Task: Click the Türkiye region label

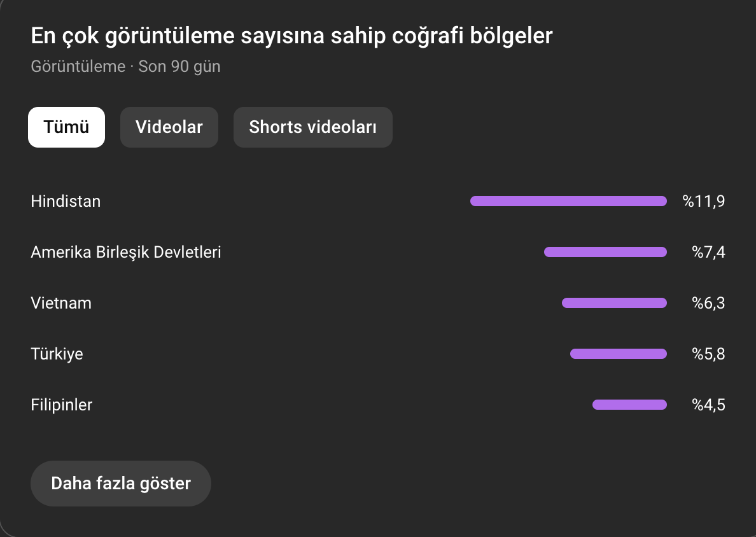Action: pos(57,354)
